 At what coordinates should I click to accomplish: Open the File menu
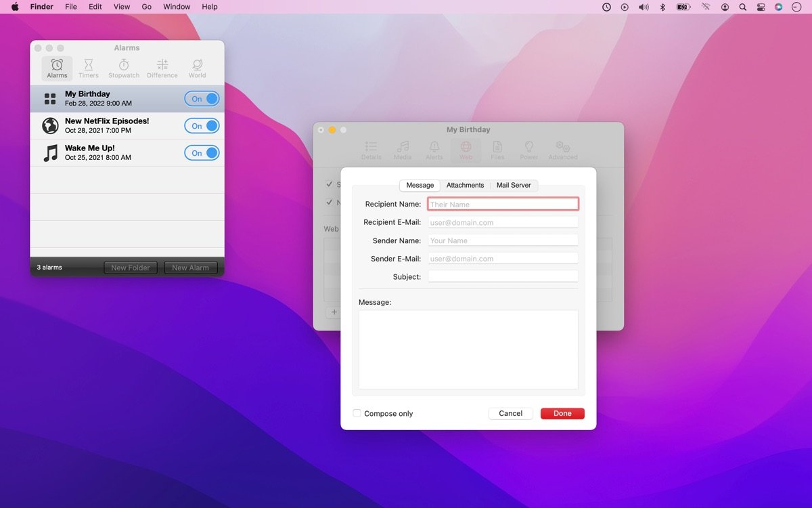coord(70,7)
